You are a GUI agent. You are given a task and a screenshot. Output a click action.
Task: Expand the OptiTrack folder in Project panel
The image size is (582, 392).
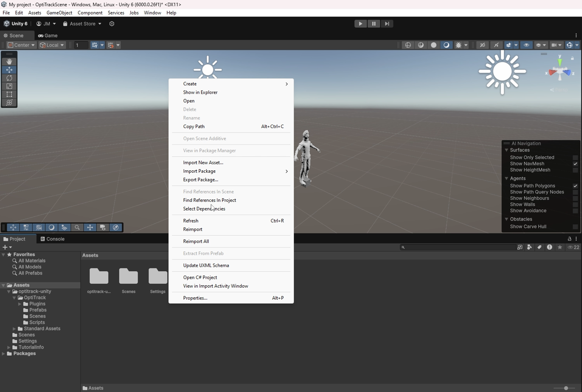pyautogui.click(x=14, y=297)
